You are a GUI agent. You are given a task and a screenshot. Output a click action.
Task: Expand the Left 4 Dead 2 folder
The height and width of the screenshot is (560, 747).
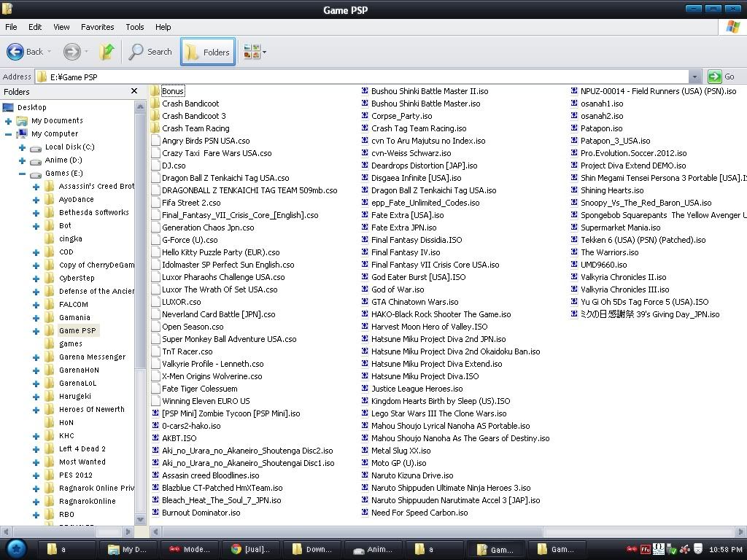pyautogui.click(x=36, y=449)
